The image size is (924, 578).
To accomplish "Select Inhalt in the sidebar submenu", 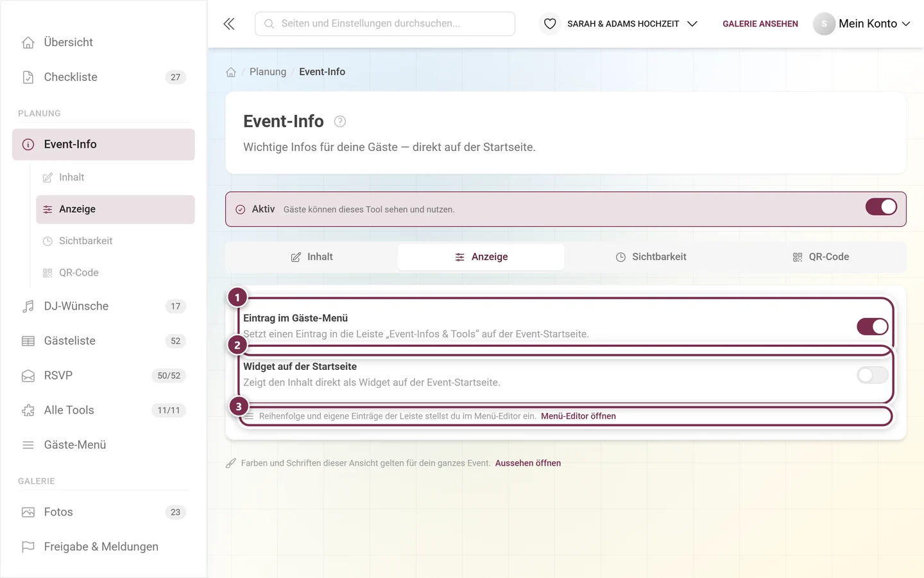I will point(116,177).
